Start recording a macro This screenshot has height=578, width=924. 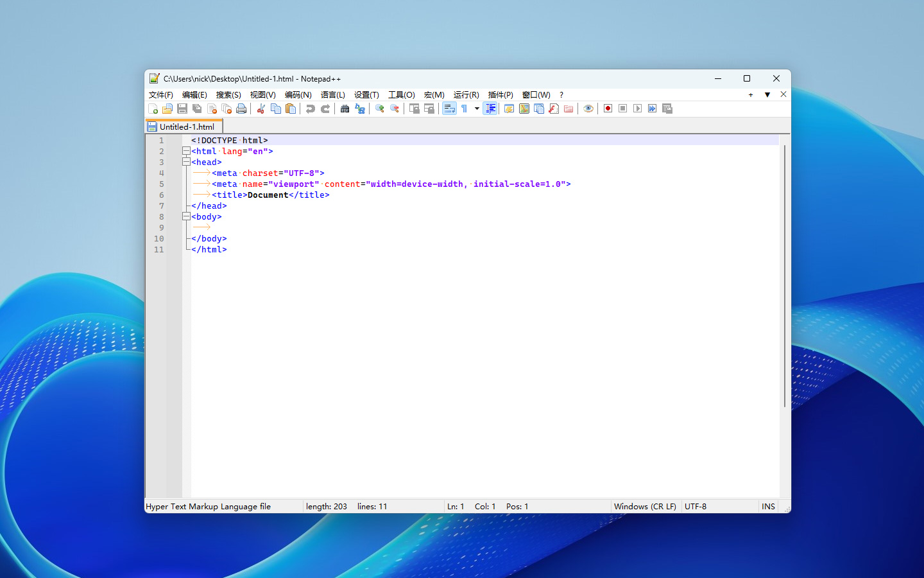point(608,109)
